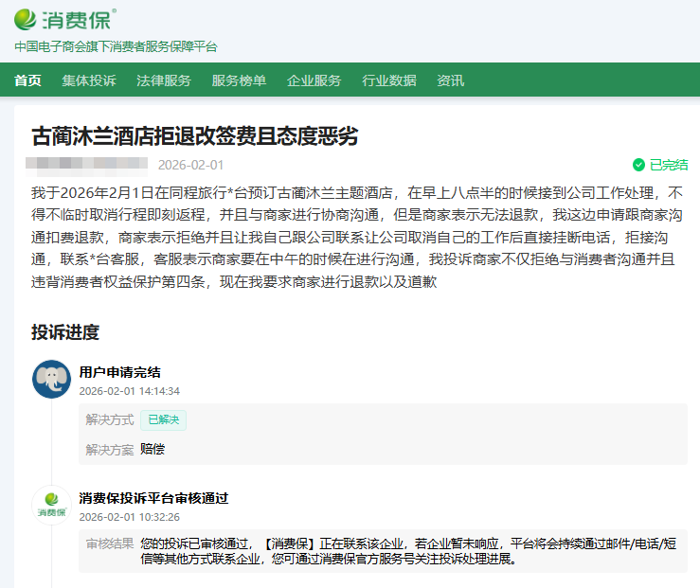Select the 服务榜单 tab

(239, 80)
